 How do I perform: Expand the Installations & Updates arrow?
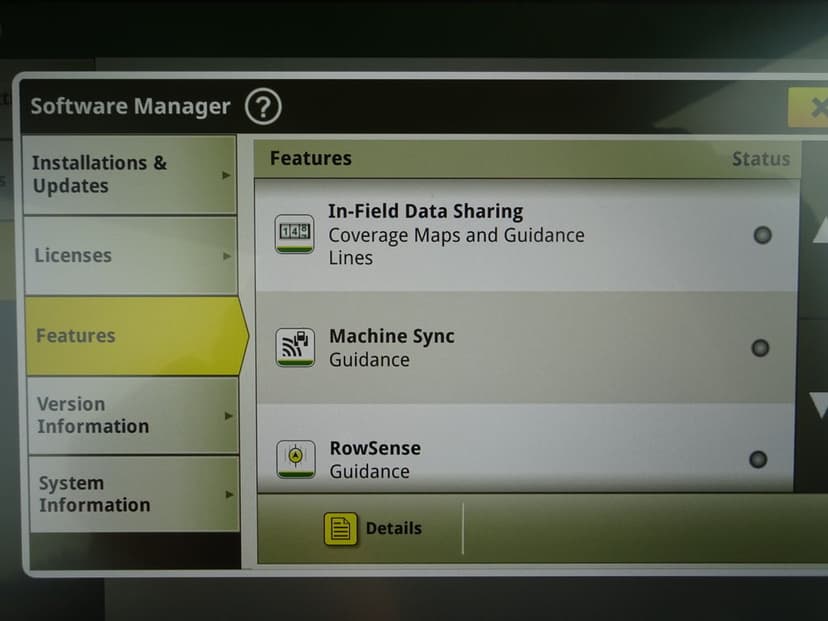click(227, 175)
